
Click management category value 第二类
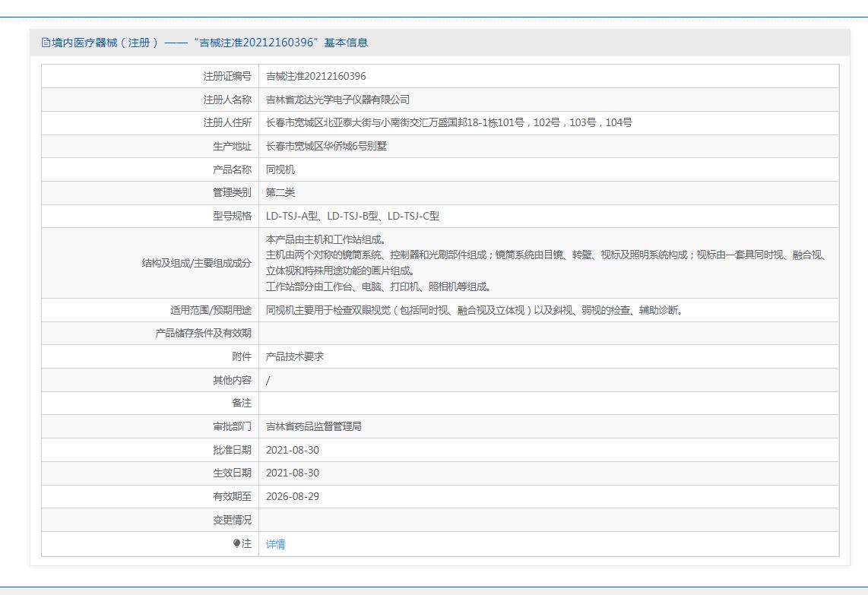tap(280, 192)
